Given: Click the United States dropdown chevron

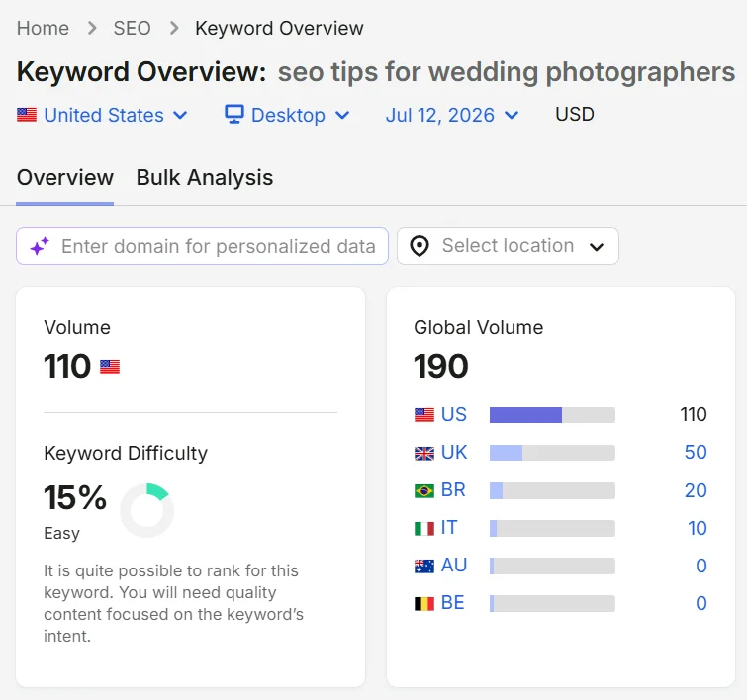Looking at the screenshot, I should 180,116.
